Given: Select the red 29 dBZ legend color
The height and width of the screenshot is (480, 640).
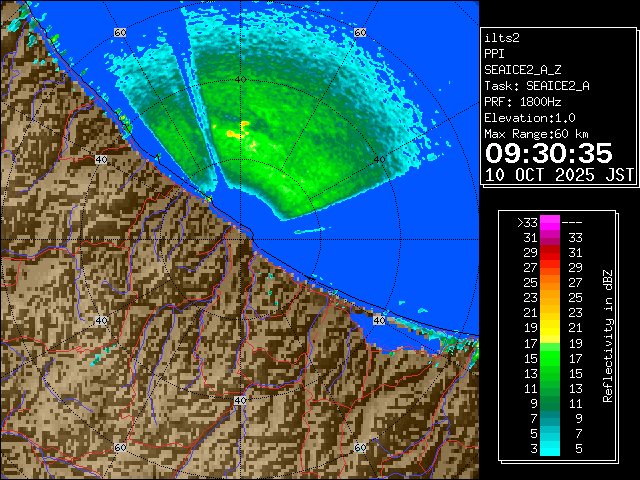Looking at the screenshot, I should (550, 254).
